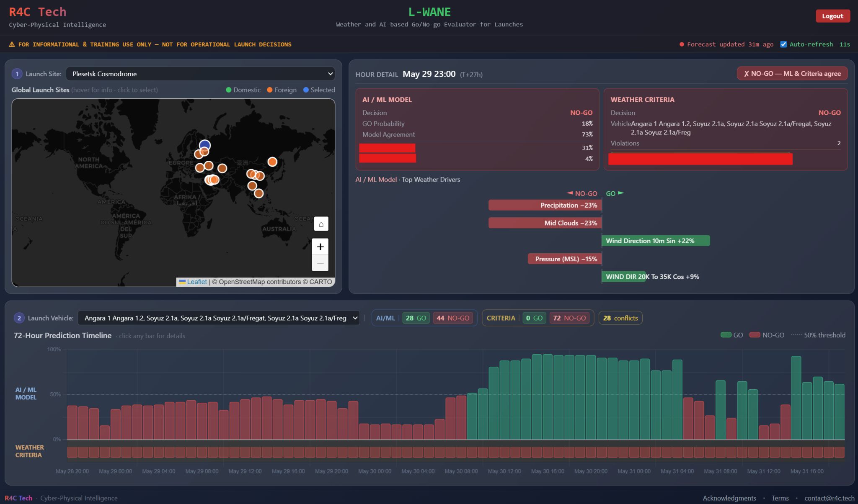Image resolution: width=858 pixels, height=504 pixels.
Task: Click the GO Probability 18% value
Action: [587, 123]
